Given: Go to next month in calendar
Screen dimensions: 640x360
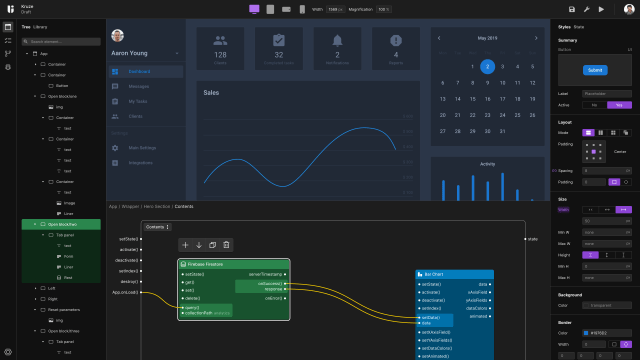Looking at the screenshot, I should [536, 38].
